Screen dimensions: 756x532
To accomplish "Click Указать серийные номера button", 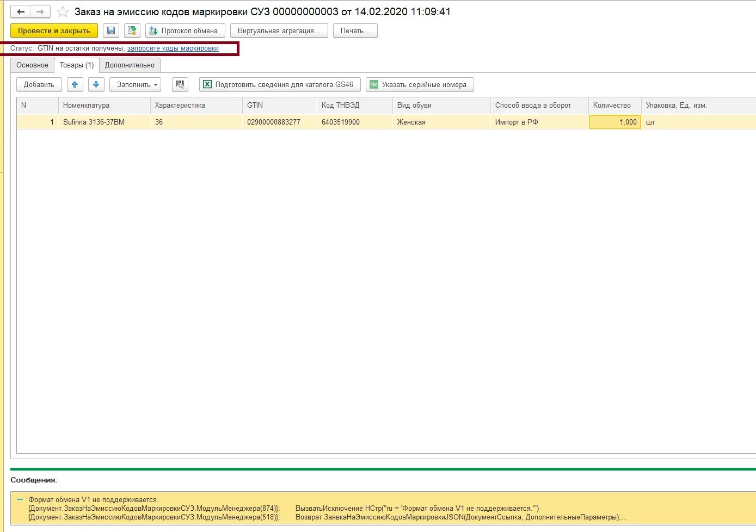I will point(420,84).
